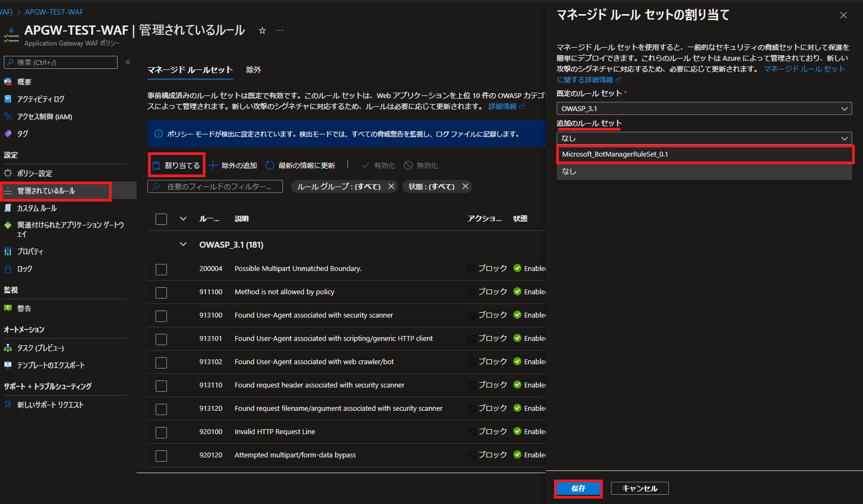This screenshot has height=504, width=863.
Task: Switch to the 除外 tab
Action: pos(254,70)
